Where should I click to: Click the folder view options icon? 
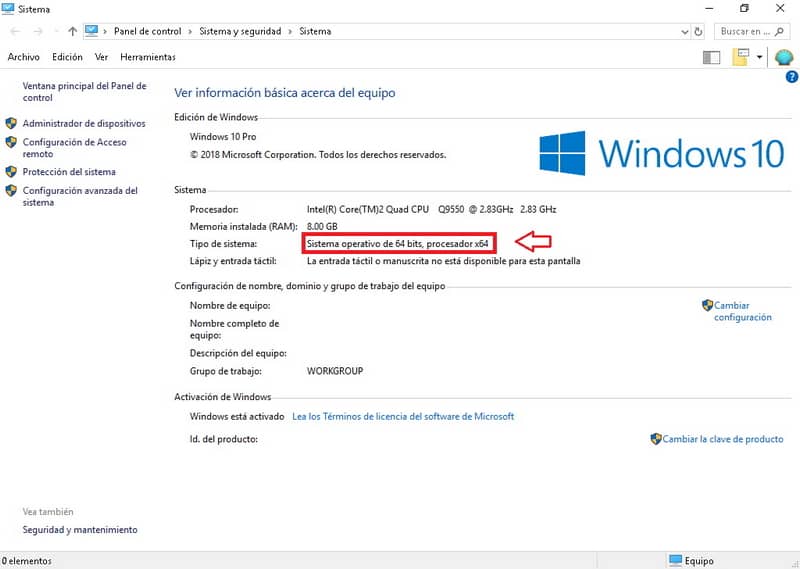[741, 57]
